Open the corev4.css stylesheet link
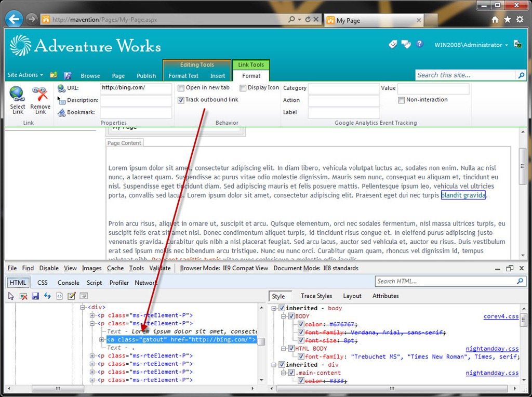The height and width of the screenshot is (397, 532). pos(501,316)
